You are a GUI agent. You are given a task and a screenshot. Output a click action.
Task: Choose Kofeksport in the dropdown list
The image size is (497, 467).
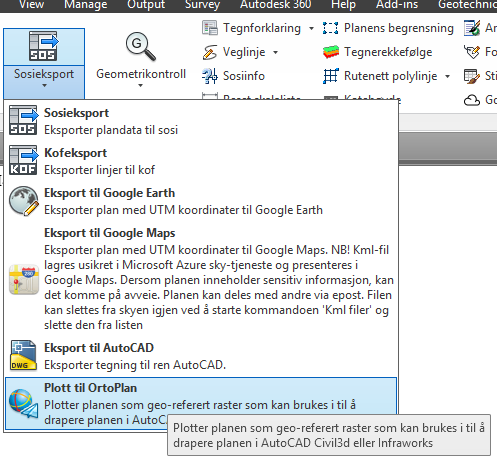pos(201,161)
